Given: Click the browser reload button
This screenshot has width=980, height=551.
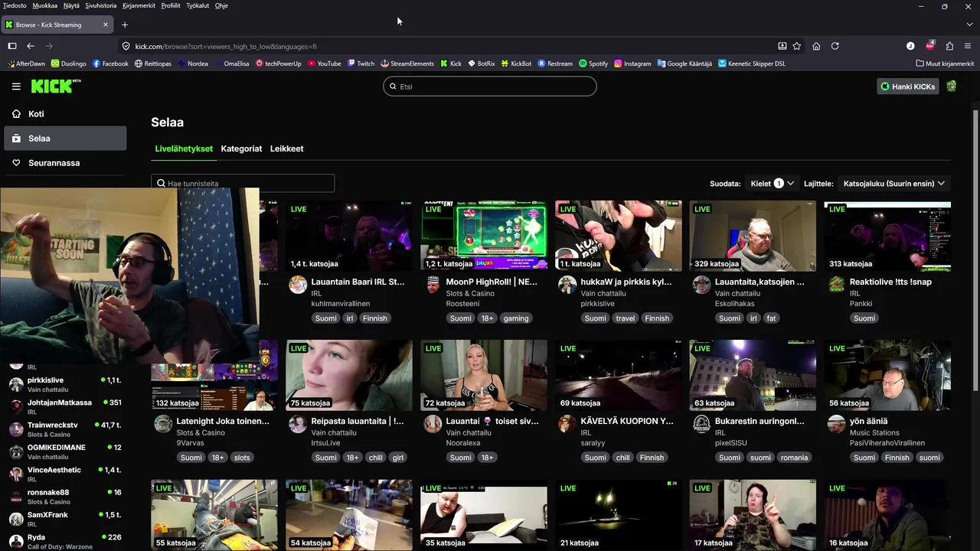Looking at the screenshot, I should 835,46.
